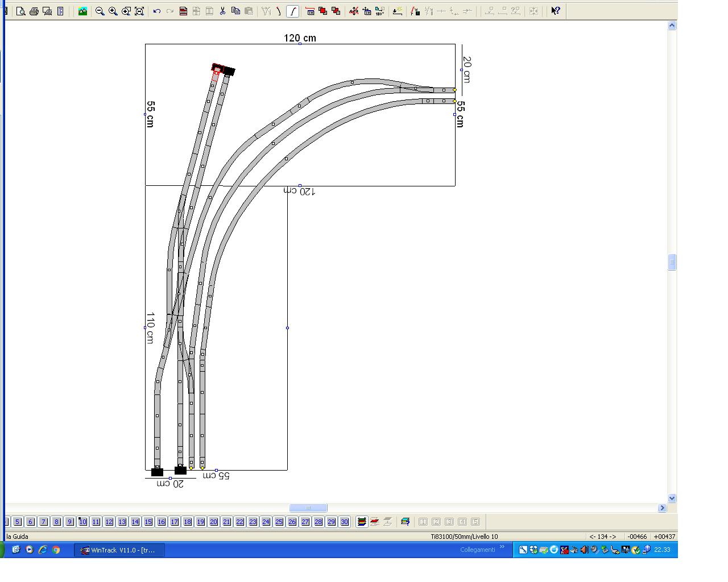
Task: Click the red-line table icon
Action: (x=310, y=11)
